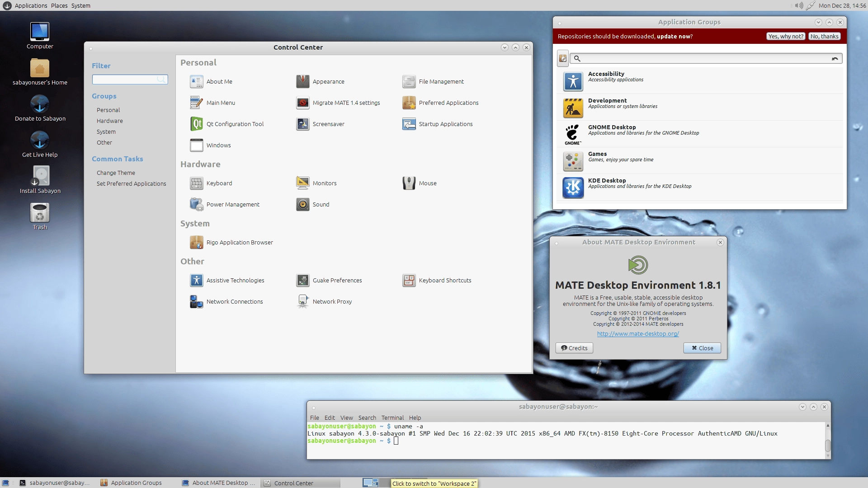This screenshot has height=488, width=868.
Task: Open Startup Applications
Action: point(438,124)
